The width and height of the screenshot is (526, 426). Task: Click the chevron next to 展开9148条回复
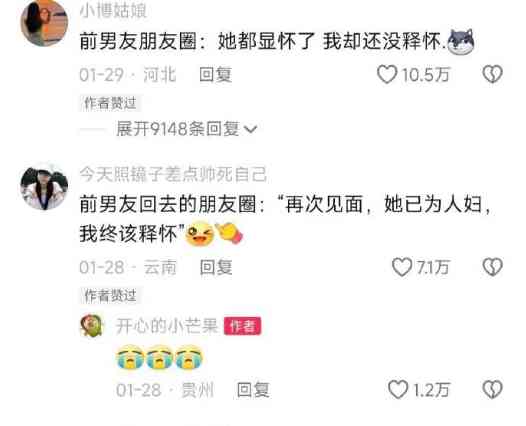point(251,129)
